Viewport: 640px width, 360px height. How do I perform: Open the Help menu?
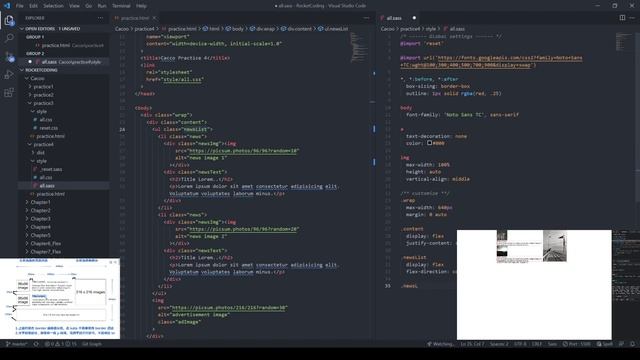[141, 6]
